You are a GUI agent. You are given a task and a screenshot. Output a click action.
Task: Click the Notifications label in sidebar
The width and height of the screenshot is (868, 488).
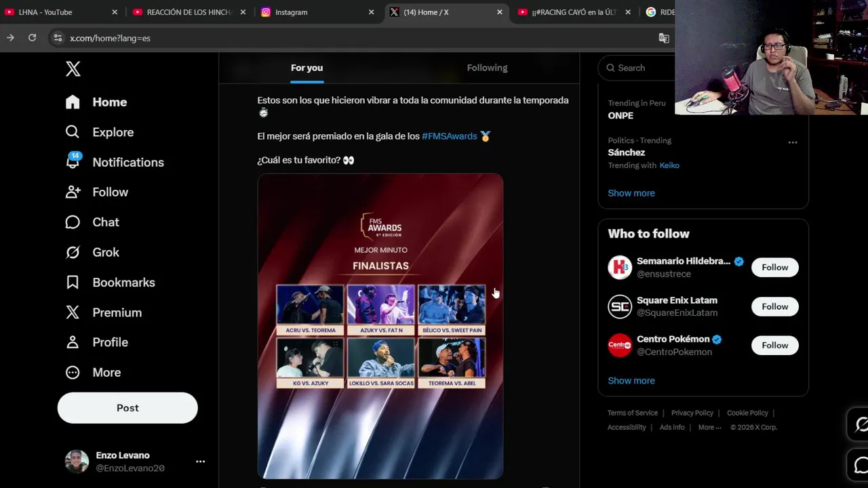(x=128, y=162)
